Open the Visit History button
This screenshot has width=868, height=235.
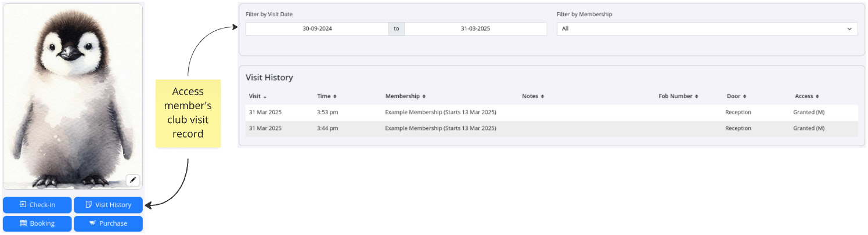click(108, 205)
